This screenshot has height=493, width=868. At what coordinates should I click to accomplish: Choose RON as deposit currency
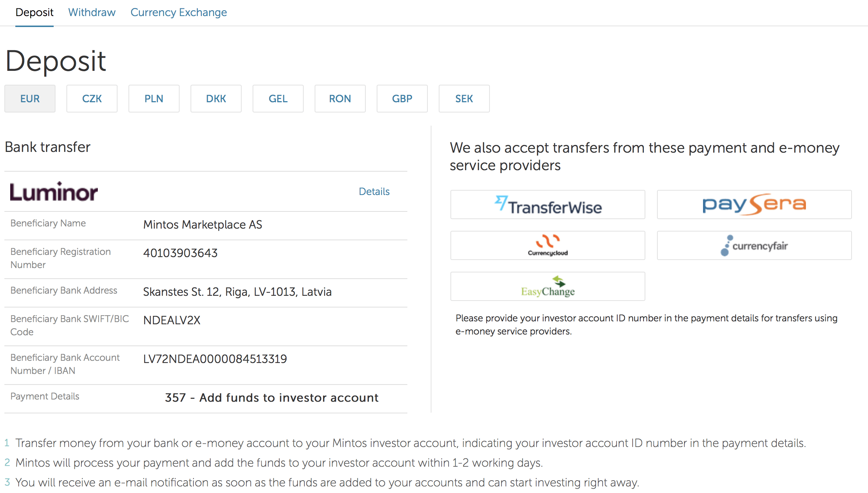pos(340,99)
